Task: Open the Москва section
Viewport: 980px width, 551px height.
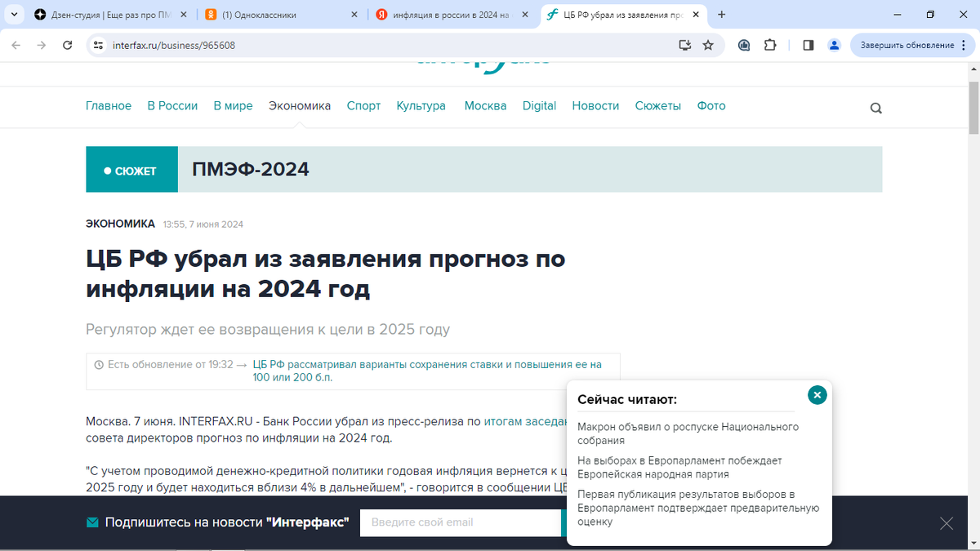Action: tap(485, 106)
